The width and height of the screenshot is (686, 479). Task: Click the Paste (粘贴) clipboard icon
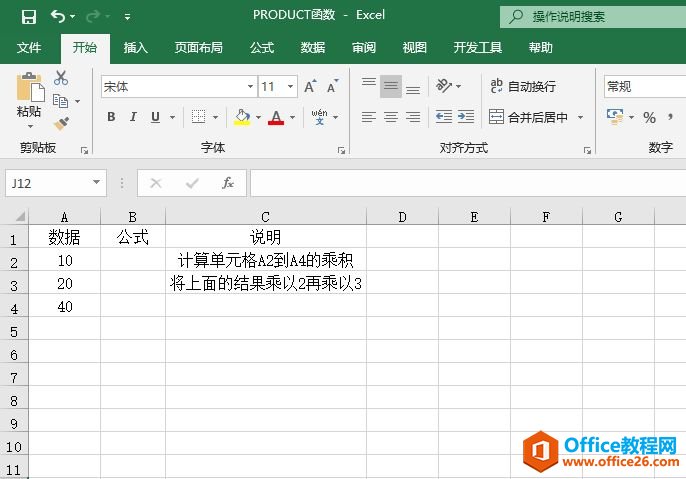(30, 87)
